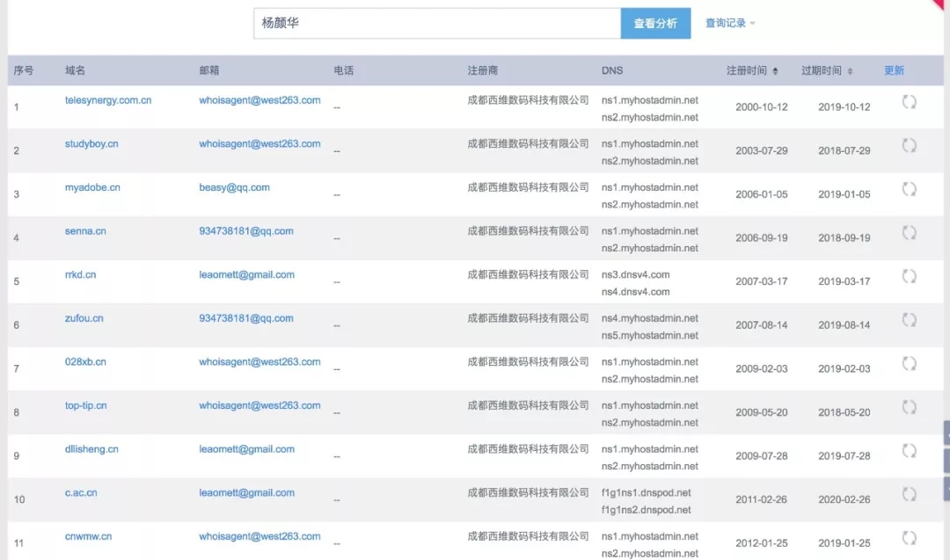950x560 pixels.
Task: Click email beasy@qq.com
Action: pos(234,187)
